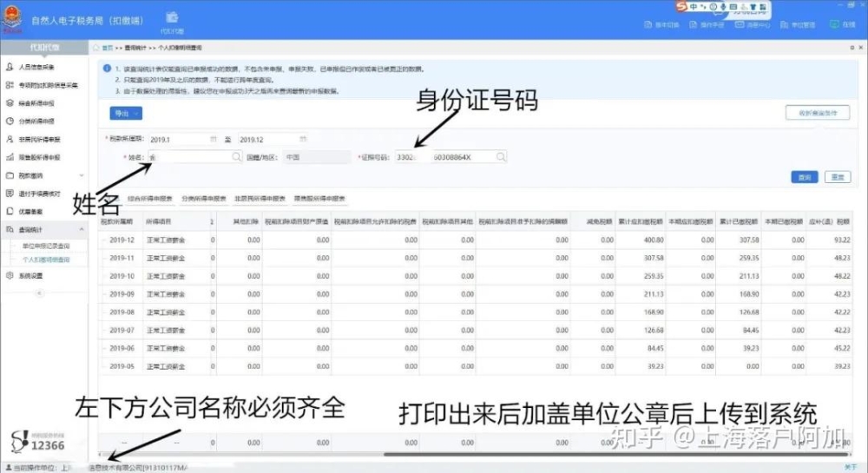The image size is (868, 473).
Task: Click the 2019-05 row period cell
Action: (x=122, y=366)
